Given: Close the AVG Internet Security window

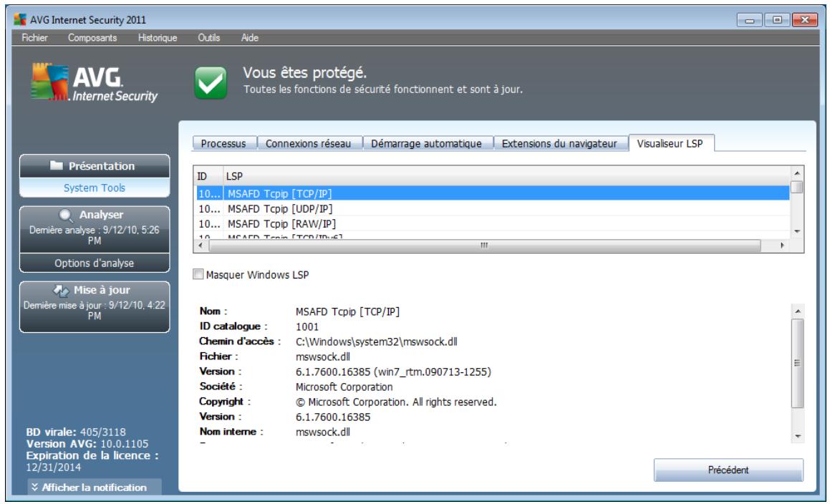Looking at the screenshot, I should click(805, 20).
